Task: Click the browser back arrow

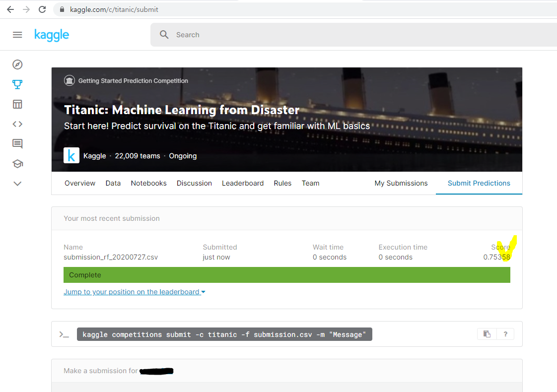Action: (x=10, y=9)
